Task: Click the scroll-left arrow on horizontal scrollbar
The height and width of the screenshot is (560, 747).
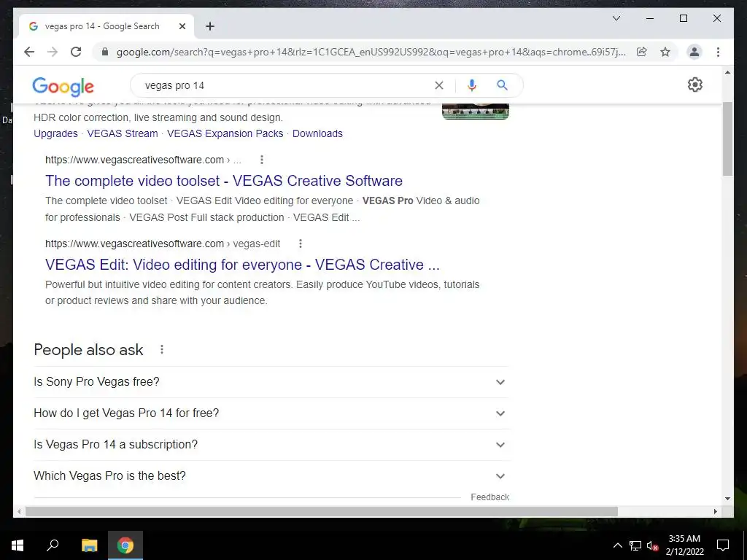Action: (19, 511)
